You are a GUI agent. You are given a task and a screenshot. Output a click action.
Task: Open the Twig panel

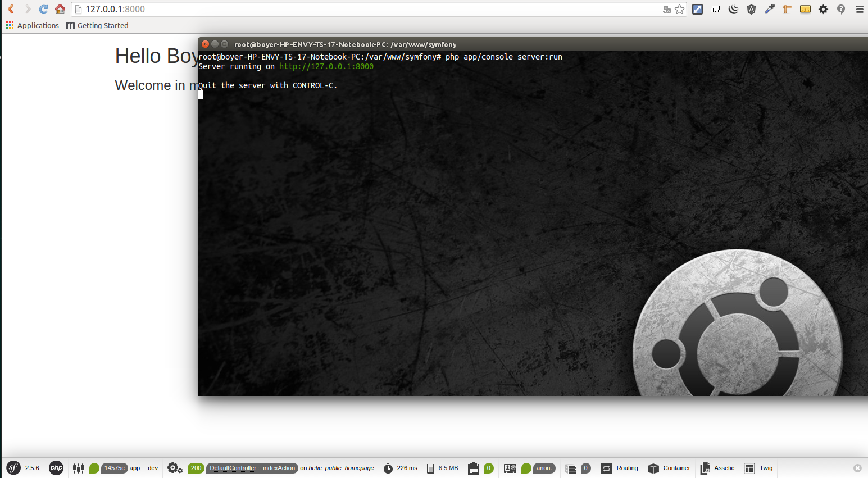coord(758,468)
